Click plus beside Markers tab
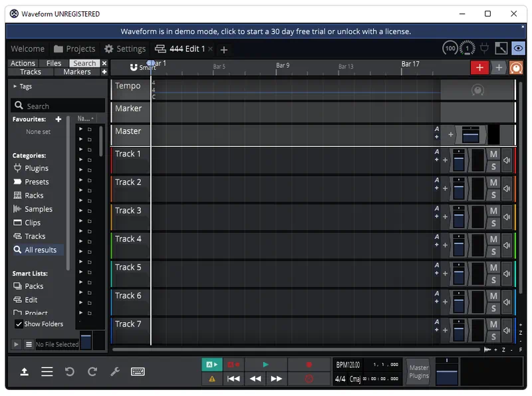 coord(104,72)
